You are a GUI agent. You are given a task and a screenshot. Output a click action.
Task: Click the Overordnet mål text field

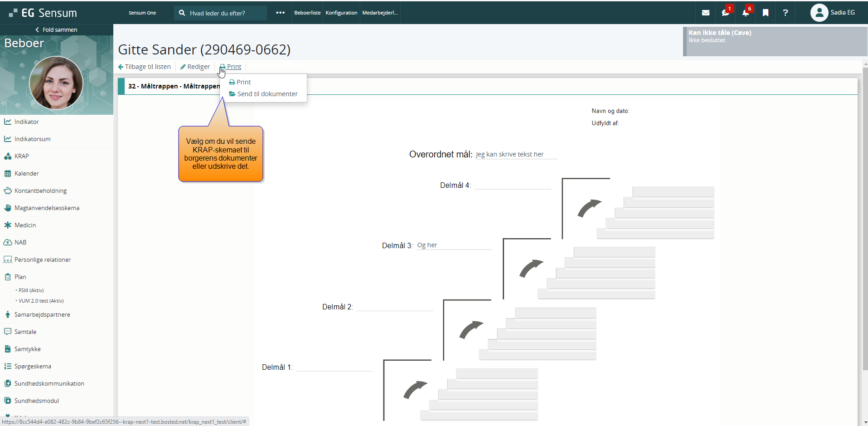515,155
